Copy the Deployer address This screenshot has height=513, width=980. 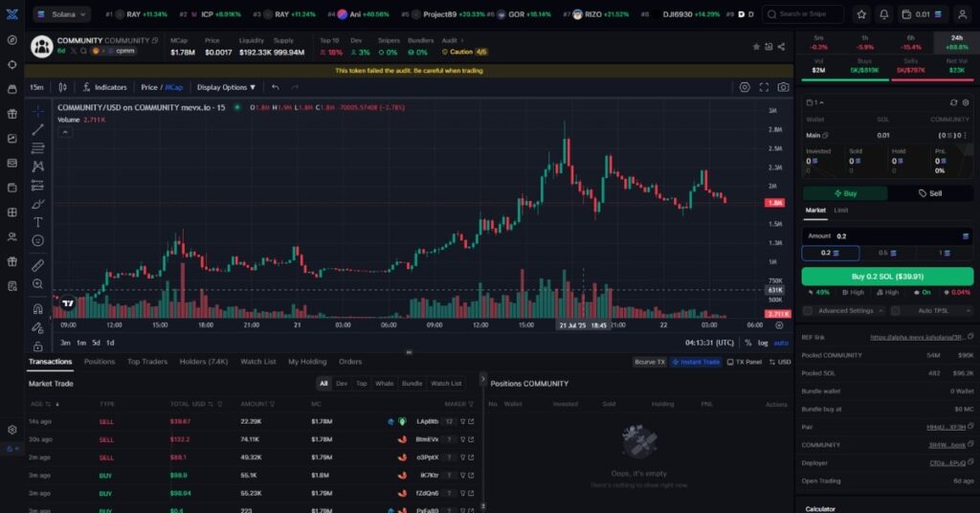(970, 462)
